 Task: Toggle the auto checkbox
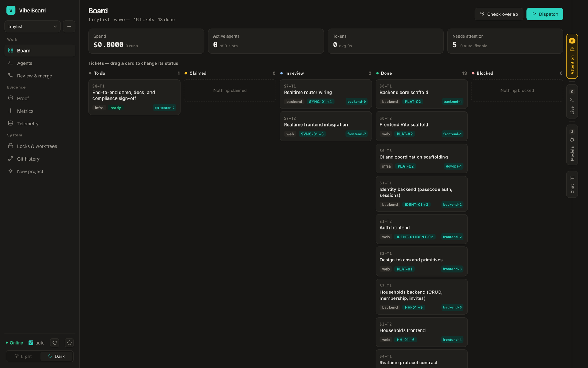[x=31, y=343]
